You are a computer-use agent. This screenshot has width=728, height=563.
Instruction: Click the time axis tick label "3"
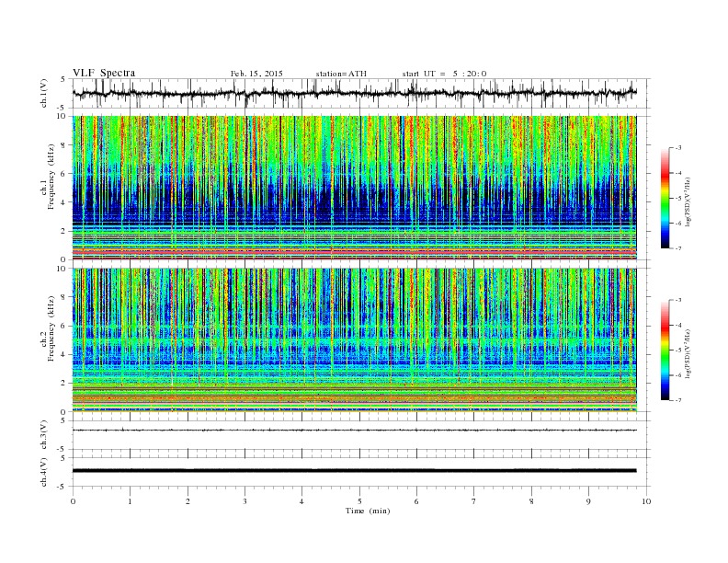(x=245, y=501)
